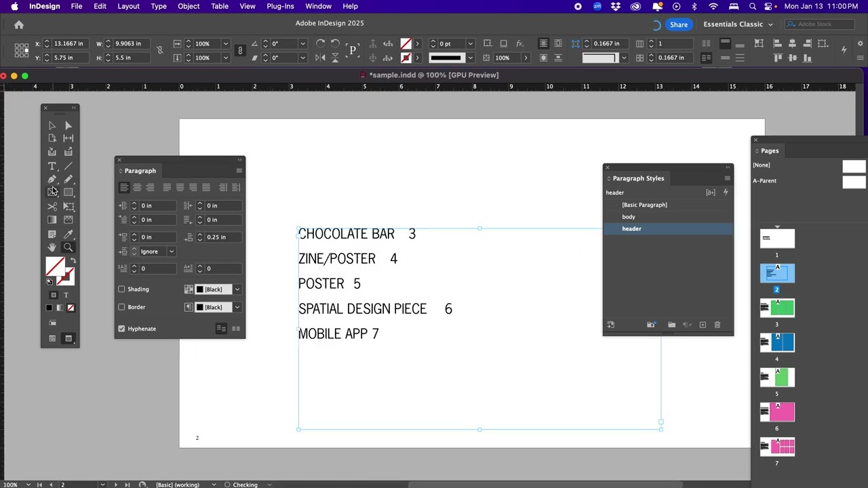Open the Paragraph panel flyout menu
This screenshot has width=868, height=488.
click(x=239, y=171)
